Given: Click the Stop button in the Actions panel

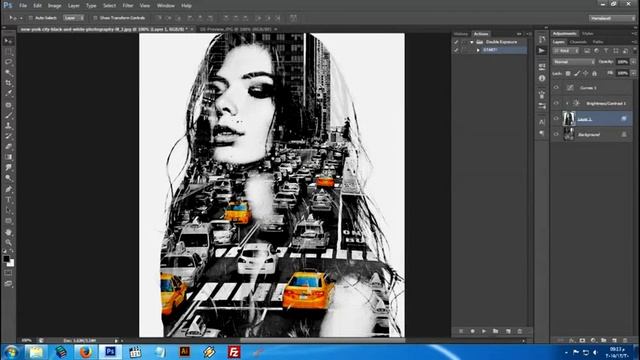Looking at the screenshot, I should pyautogui.click(x=461, y=331).
